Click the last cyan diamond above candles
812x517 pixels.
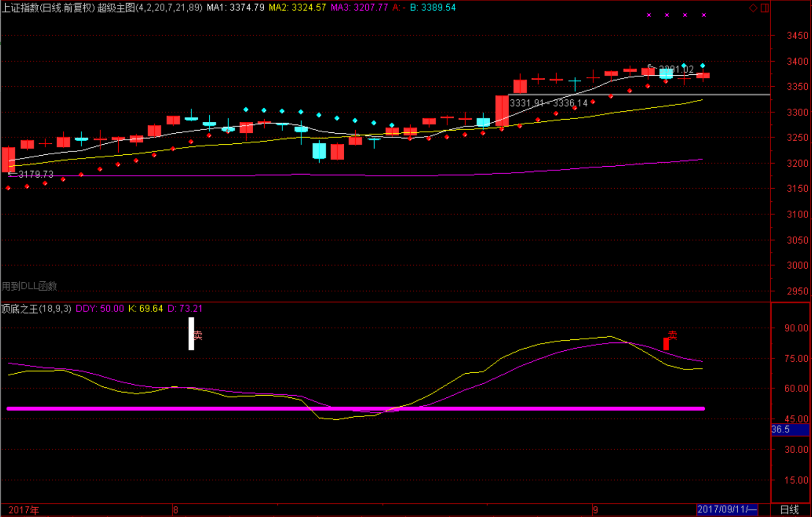point(703,66)
